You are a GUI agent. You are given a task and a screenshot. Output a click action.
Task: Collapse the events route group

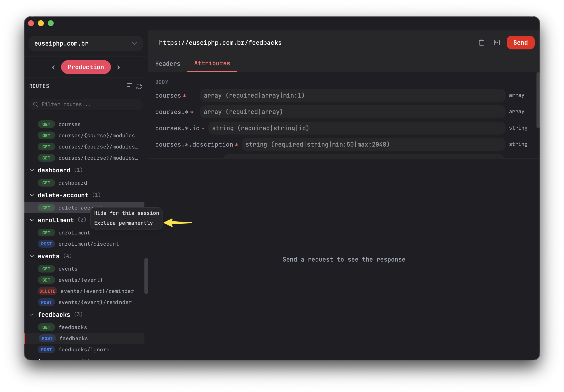pyautogui.click(x=32, y=256)
